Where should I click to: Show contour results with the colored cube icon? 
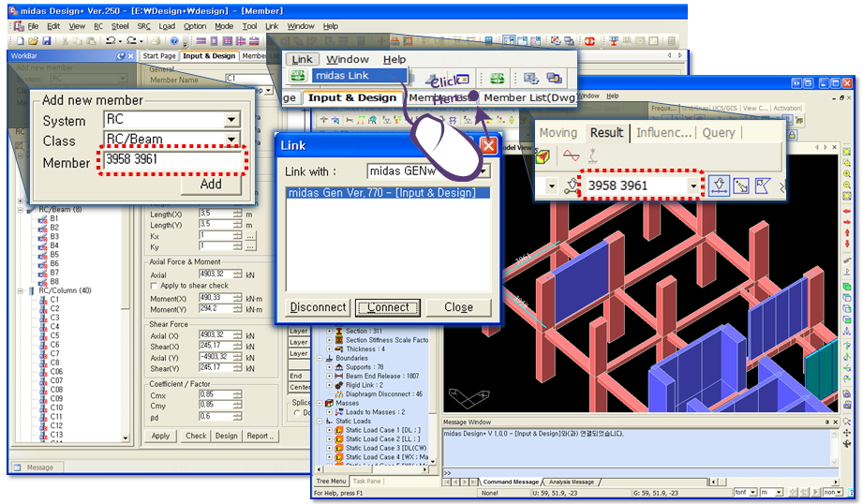pos(543,156)
